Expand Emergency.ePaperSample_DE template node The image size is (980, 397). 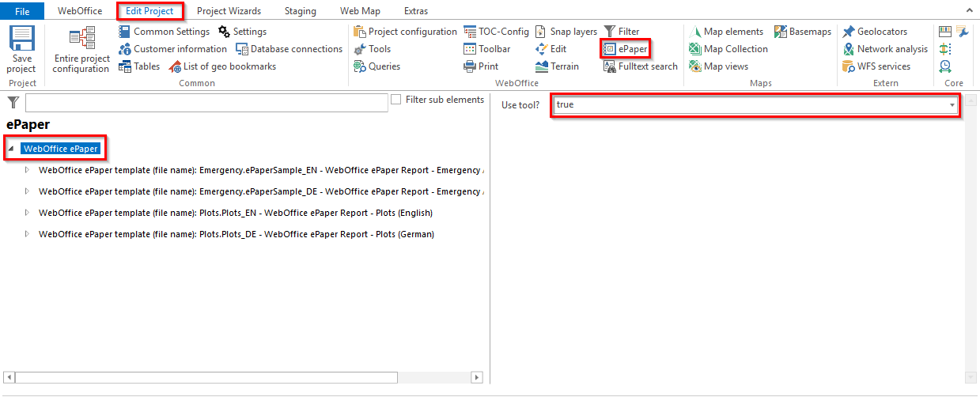point(28,191)
